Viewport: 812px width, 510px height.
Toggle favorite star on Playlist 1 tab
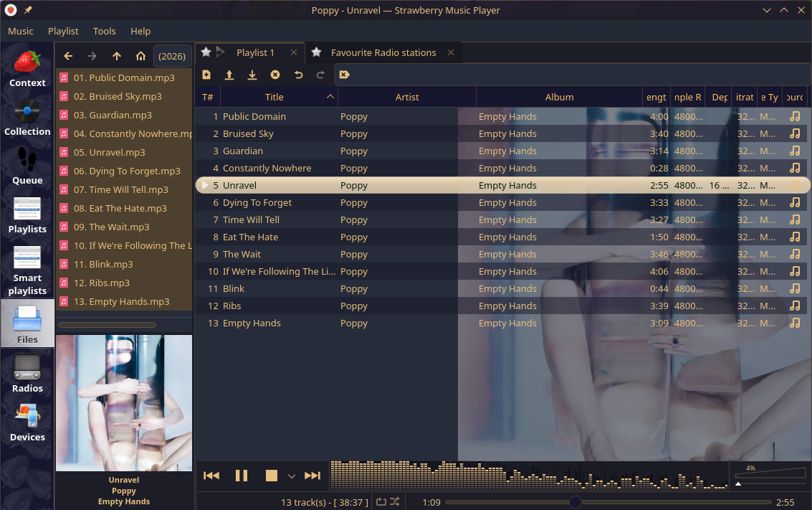tap(206, 52)
